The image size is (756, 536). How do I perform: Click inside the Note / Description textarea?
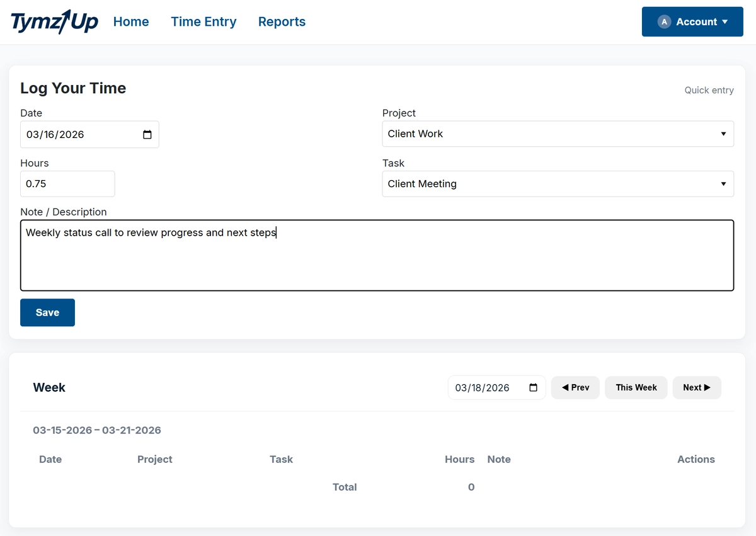click(x=377, y=255)
